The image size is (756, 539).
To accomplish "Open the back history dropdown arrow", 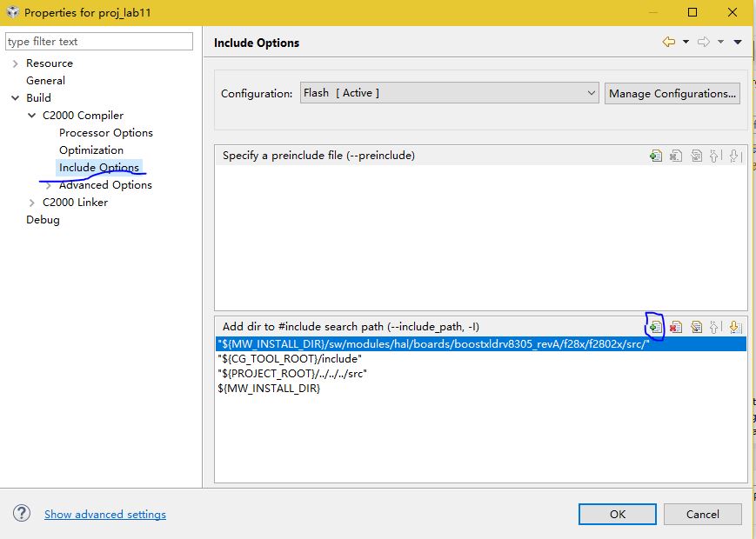I will (x=686, y=42).
